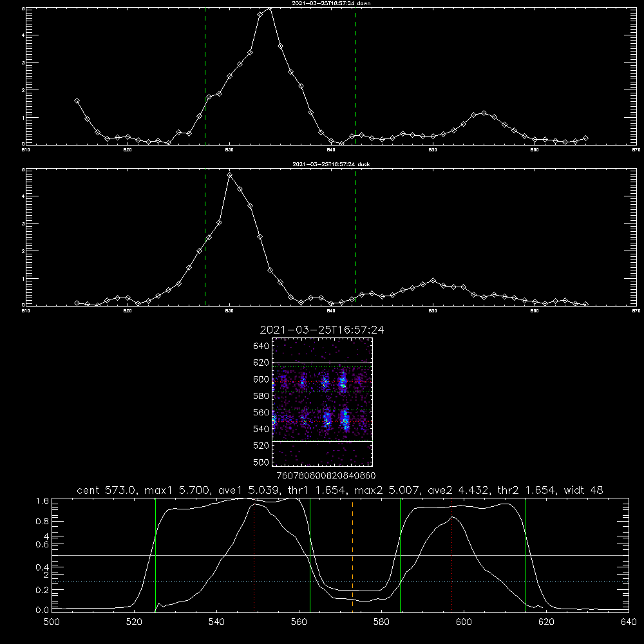644x644 pixels.
Task: Click the 0.2 label on bottom plot y-axis
Action: point(43,590)
